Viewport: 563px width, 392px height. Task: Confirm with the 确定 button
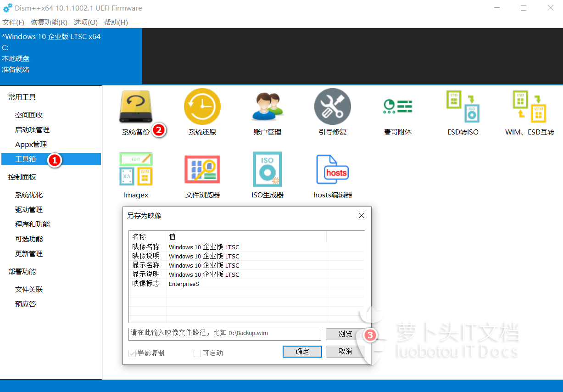click(302, 352)
